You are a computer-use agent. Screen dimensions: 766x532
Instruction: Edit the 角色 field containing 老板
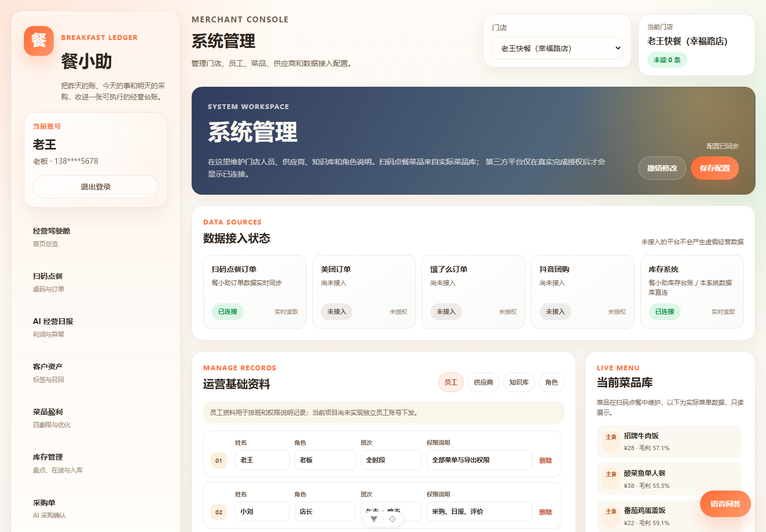325,460
